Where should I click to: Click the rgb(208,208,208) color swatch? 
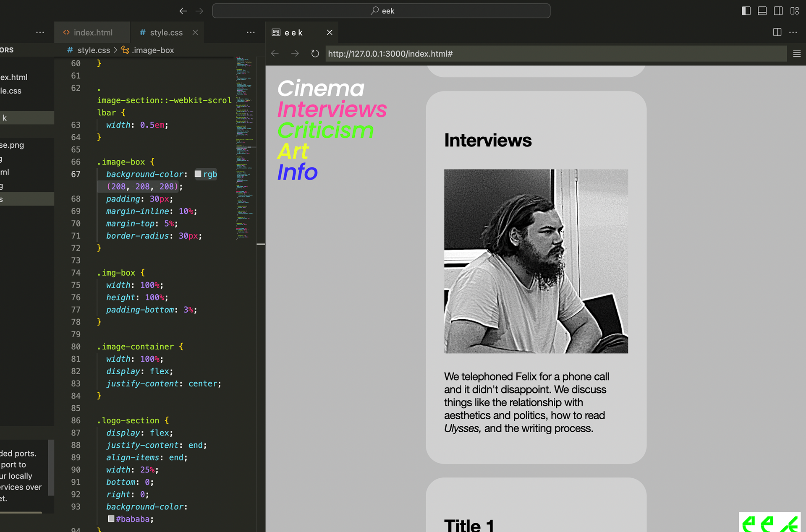198,174
